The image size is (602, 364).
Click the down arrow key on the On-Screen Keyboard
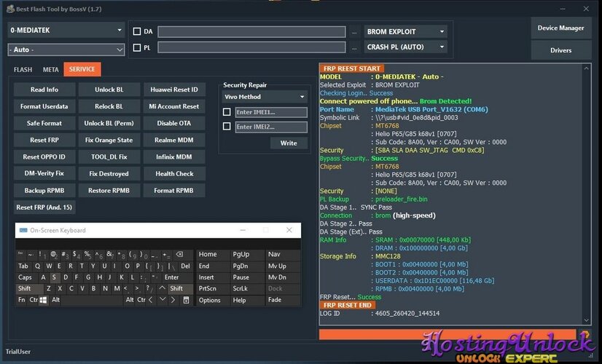point(163,300)
